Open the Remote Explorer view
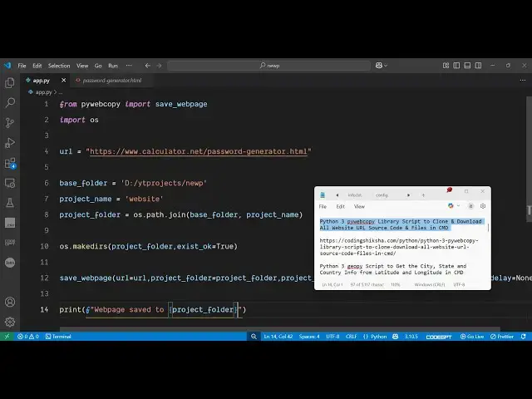532x399 pixels. (10, 183)
